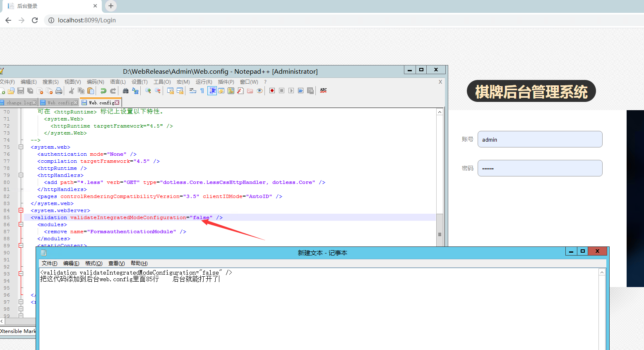
Task: Collapse the httpHandlers block at line 79
Action: [21, 175]
